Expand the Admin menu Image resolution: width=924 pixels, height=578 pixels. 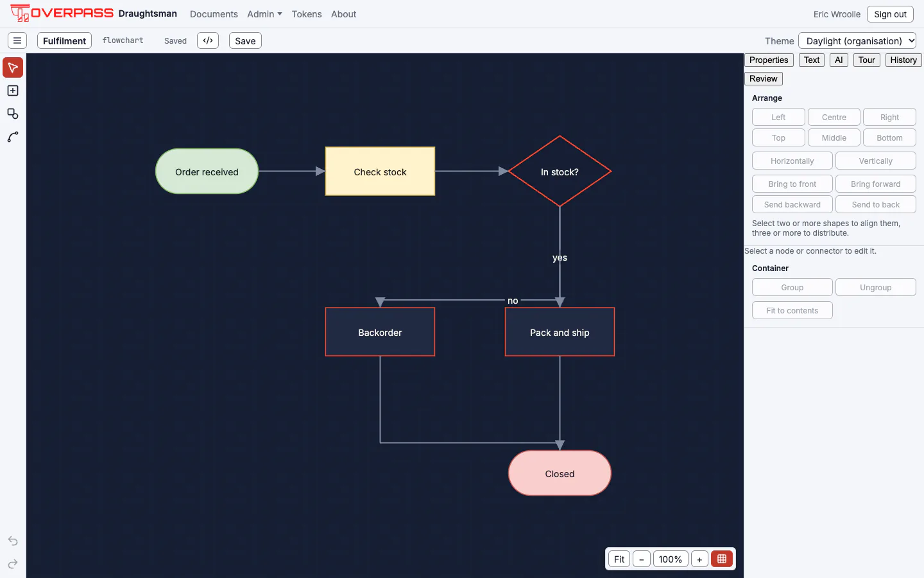[264, 14]
